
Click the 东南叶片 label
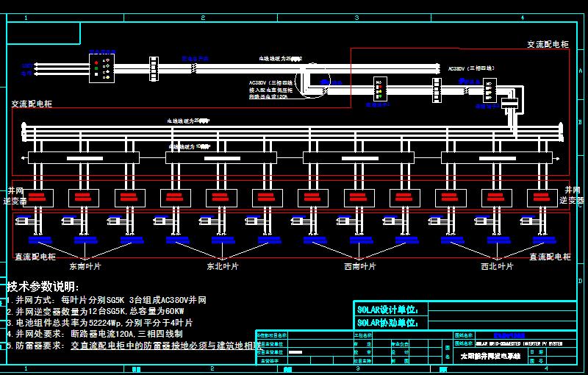click(x=85, y=266)
